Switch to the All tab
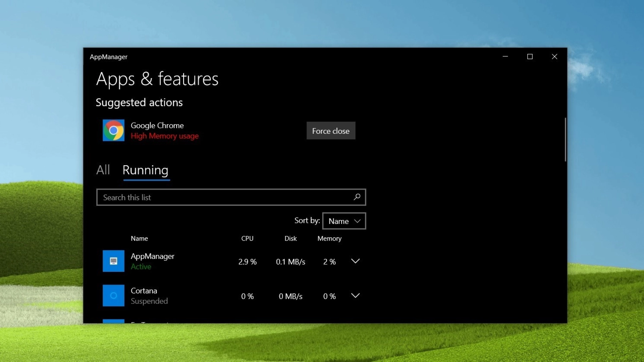The image size is (644, 362). [103, 170]
